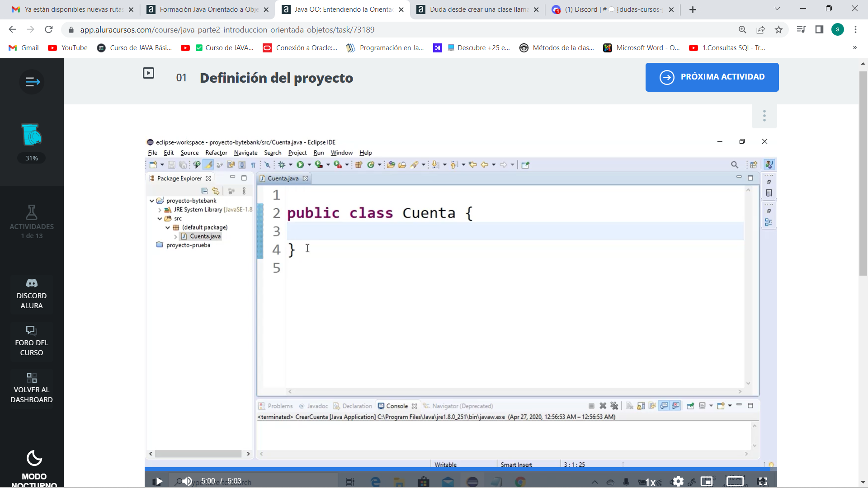Click the Refactor menu item
Image resolution: width=868 pixels, height=488 pixels.
pos(217,153)
